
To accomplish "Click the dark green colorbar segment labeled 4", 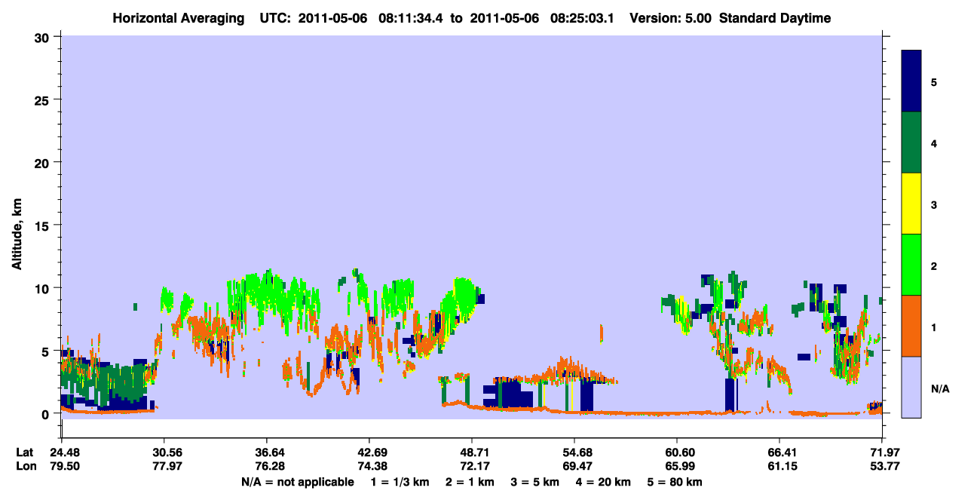I will [911, 143].
